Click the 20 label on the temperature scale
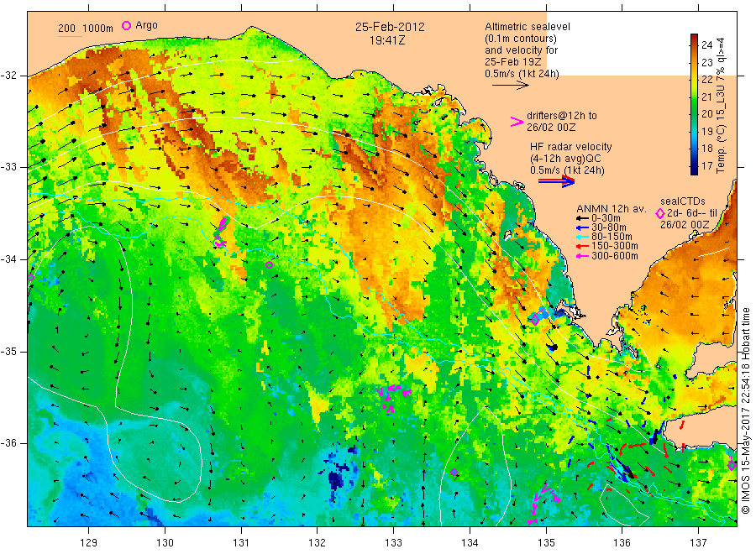This screenshot has height=554, width=756. tap(706, 114)
